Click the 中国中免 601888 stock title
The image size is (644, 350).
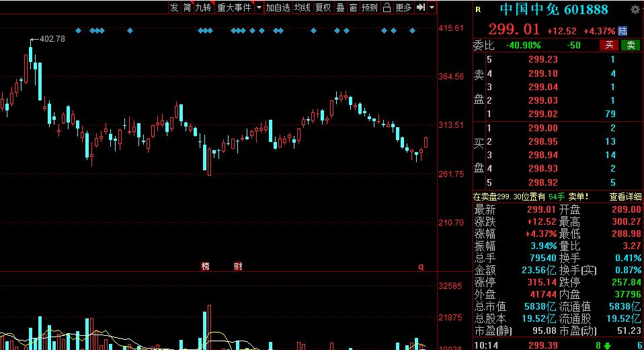[x=554, y=9]
